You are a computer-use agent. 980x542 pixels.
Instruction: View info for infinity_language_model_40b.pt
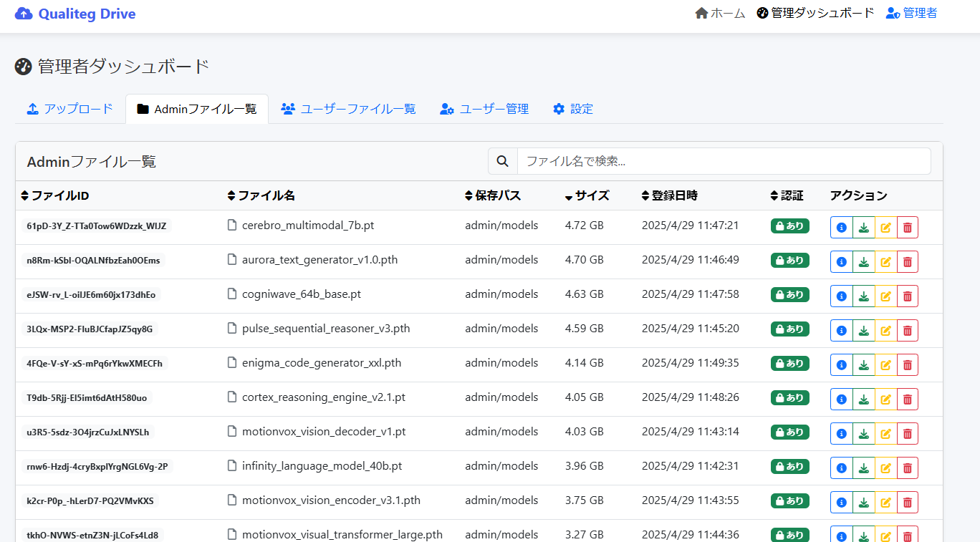point(842,468)
